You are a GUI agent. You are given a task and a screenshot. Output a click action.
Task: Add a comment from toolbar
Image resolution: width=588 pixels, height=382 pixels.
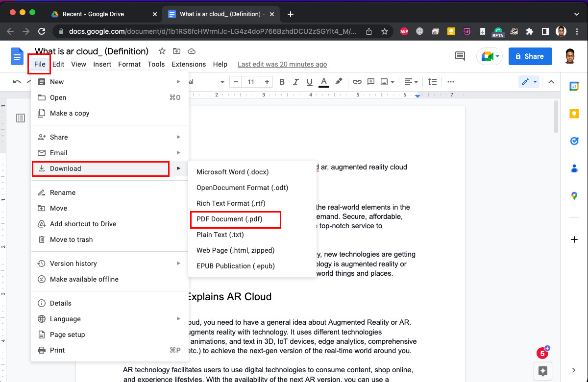point(371,82)
